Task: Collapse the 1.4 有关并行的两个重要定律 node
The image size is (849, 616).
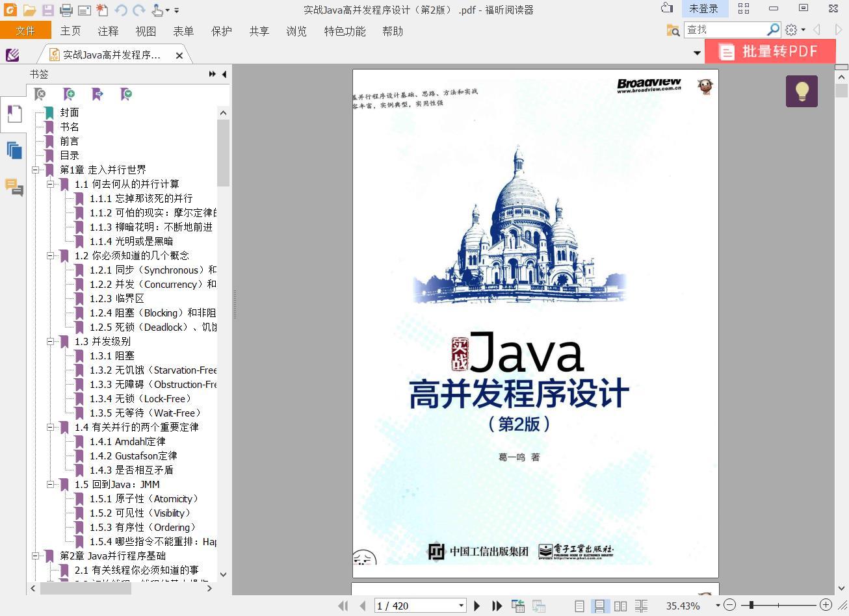Action: [x=50, y=427]
